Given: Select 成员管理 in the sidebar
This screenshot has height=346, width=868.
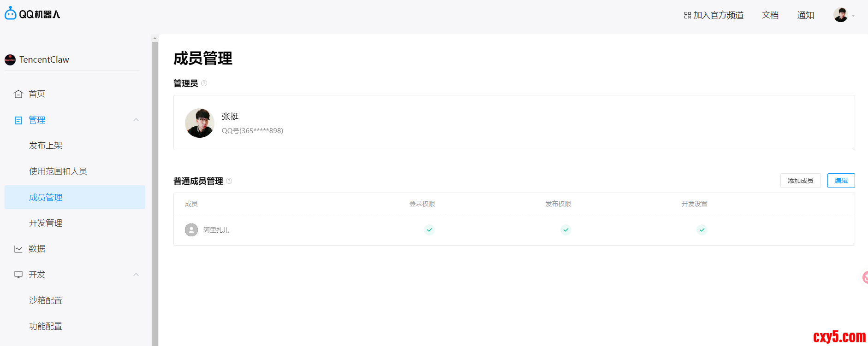Looking at the screenshot, I should 75,197.
